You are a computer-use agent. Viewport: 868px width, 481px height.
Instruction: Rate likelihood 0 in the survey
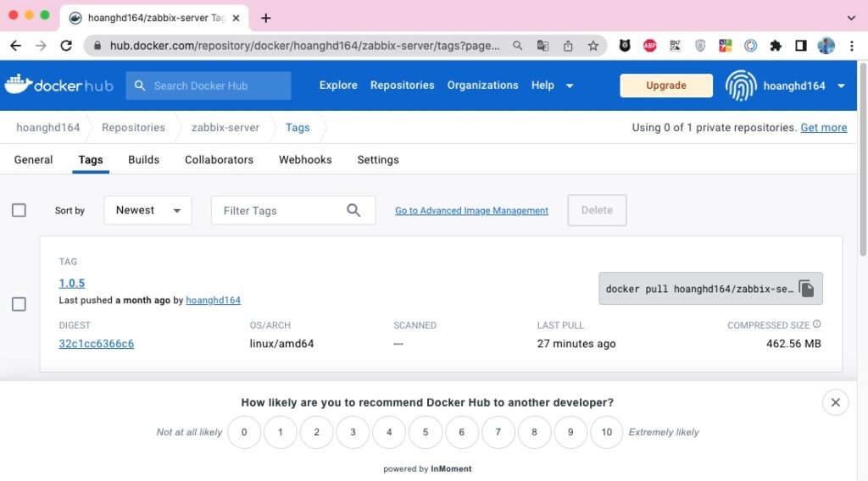click(244, 433)
